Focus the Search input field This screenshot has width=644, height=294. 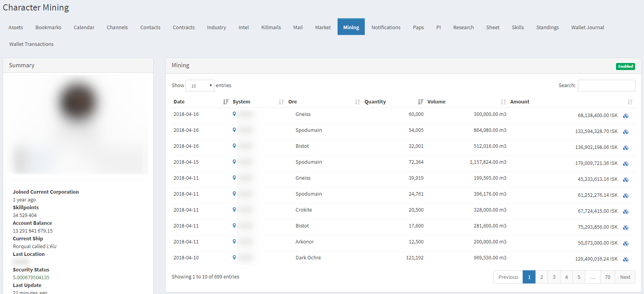point(606,86)
